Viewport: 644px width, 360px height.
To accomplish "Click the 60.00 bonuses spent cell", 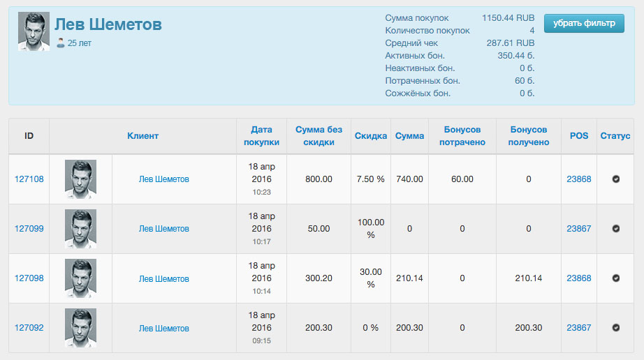I will (462, 179).
